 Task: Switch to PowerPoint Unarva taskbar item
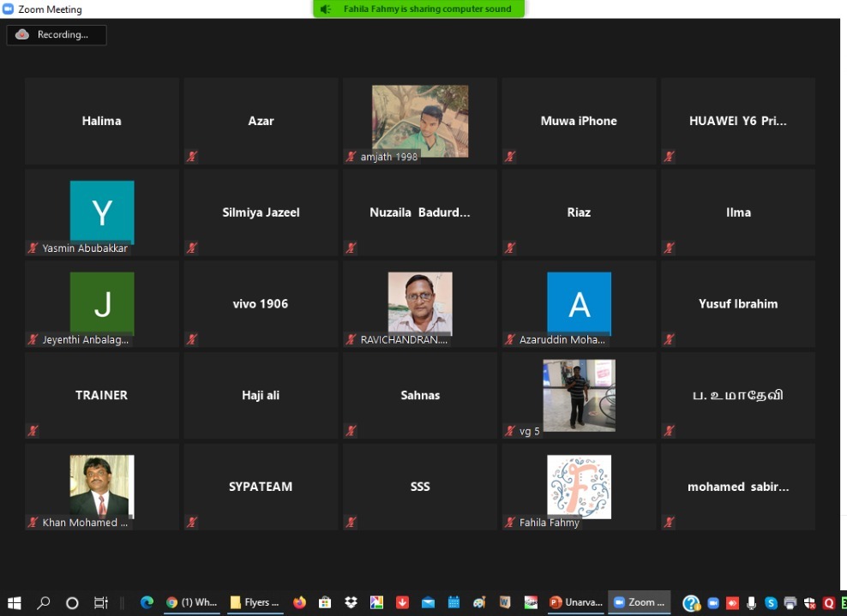click(575, 602)
